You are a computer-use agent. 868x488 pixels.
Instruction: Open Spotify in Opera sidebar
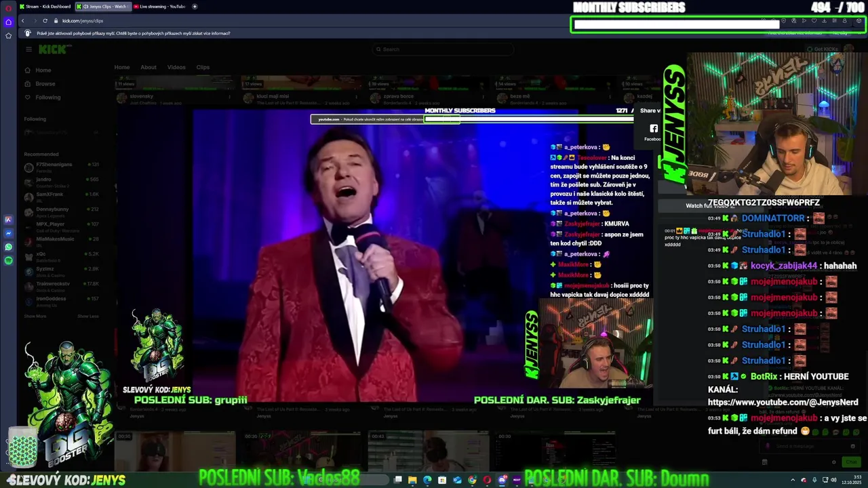coord(8,260)
